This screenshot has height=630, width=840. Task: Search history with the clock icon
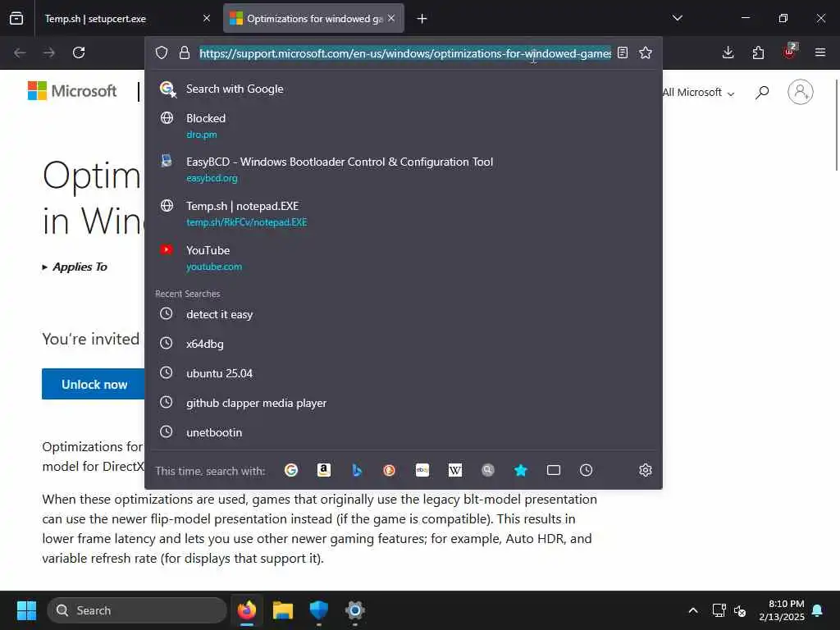pyautogui.click(x=586, y=470)
